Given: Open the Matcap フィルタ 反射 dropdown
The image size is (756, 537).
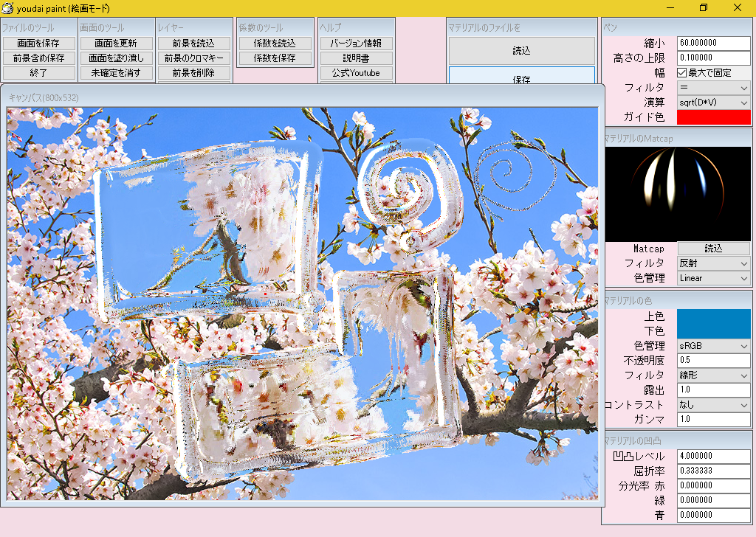Looking at the screenshot, I should coord(713,263).
